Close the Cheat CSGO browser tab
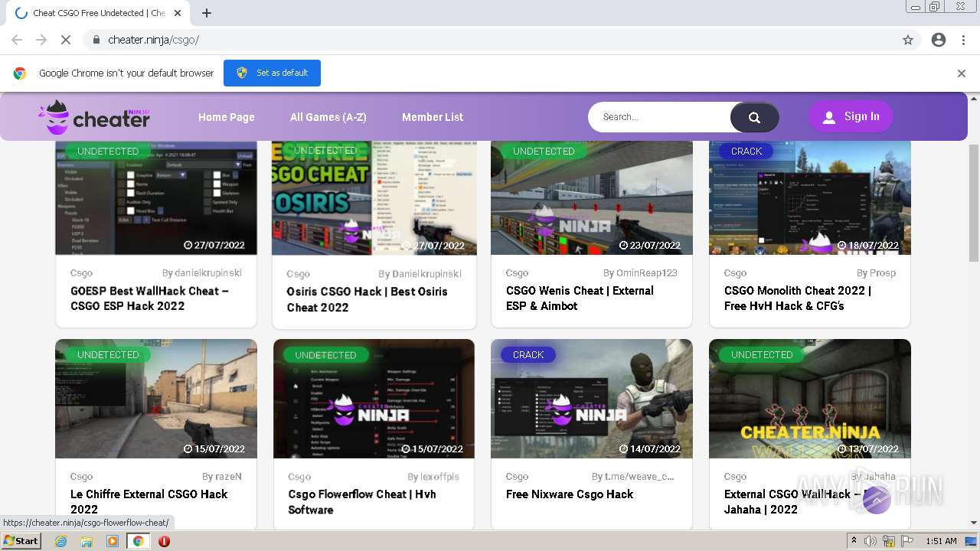980x551 pixels. pyautogui.click(x=177, y=13)
